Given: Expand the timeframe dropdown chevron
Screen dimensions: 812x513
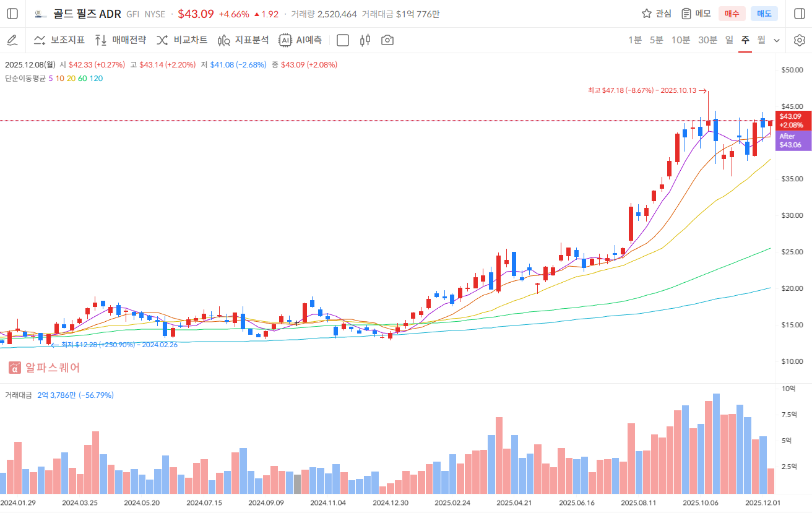Looking at the screenshot, I should point(777,40).
